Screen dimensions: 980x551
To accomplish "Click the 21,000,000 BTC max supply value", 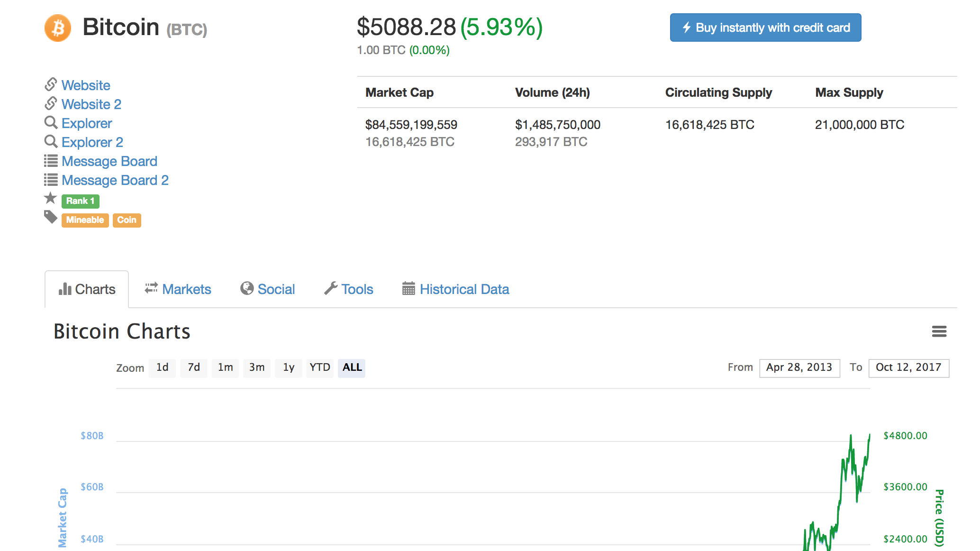I will [860, 125].
